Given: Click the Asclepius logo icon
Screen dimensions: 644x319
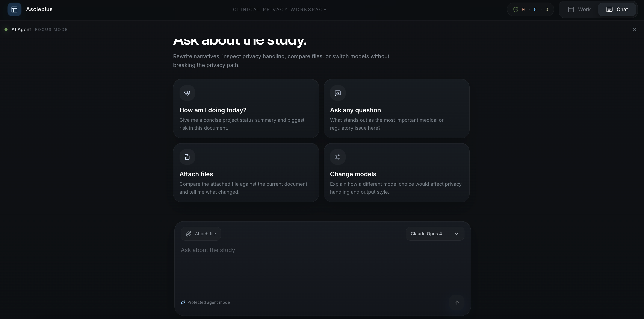Looking at the screenshot, I should [14, 9].
